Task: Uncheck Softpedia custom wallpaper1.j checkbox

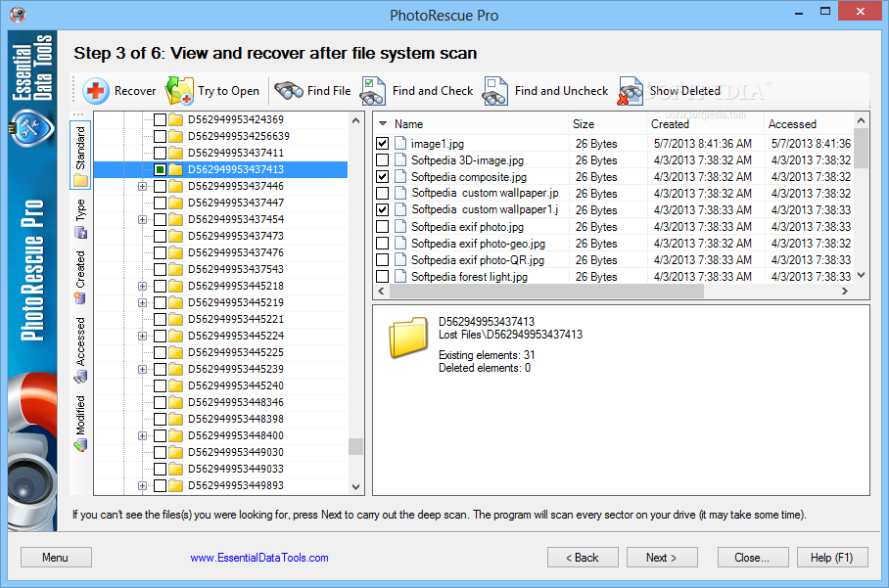Action: click(x=383, y=209)
